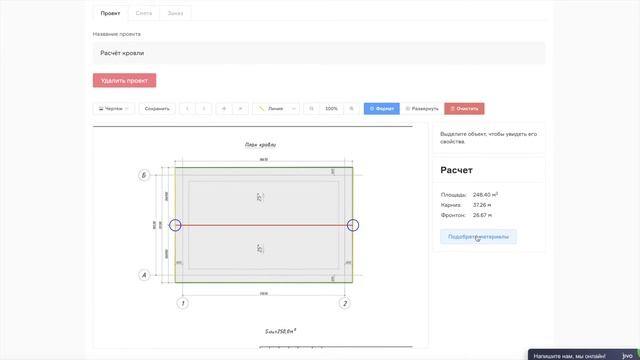Select the Линия line tool
This screenshot has height=360, width=640.
(271, 109)
